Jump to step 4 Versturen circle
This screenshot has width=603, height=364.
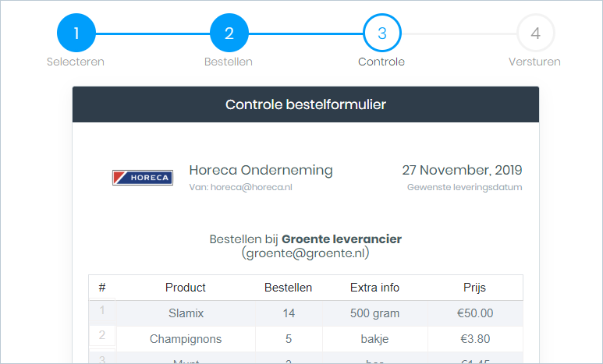pos(535,34)
